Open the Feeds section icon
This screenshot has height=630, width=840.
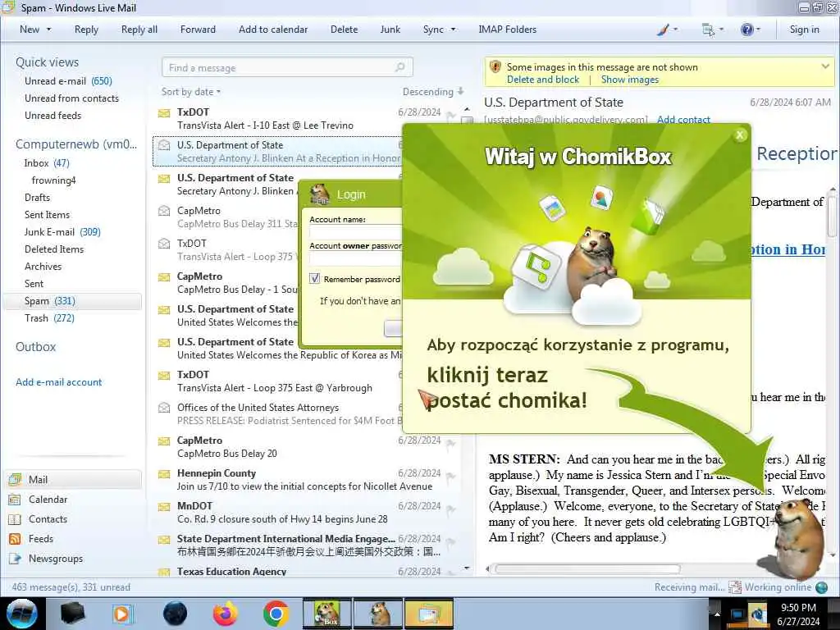pyautogui.click(x=15, y=539)
